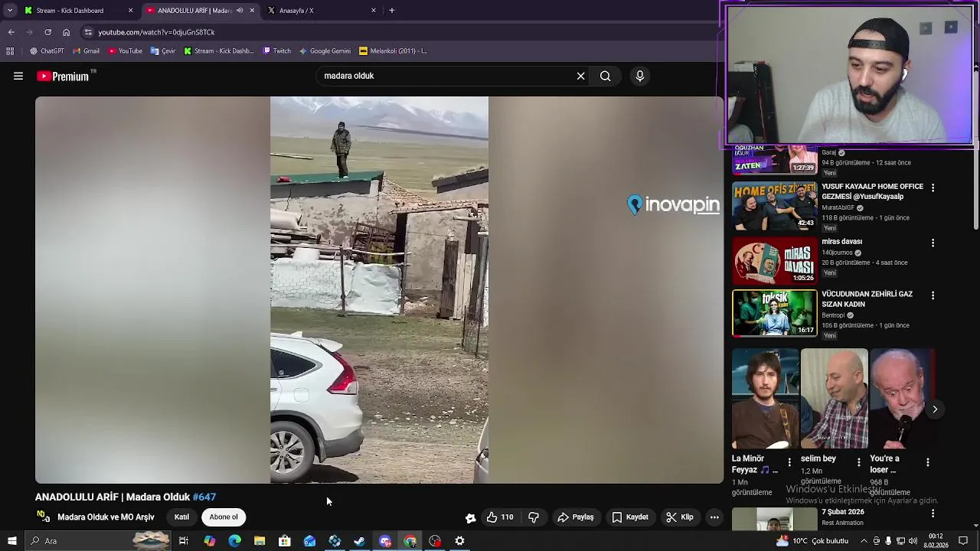Open VÜCUDUNDAN ZEHİRLİ GAZ SIZAN KADIN thumbnail
Image resolution: width=980 pixels, height=551 pixels.
[775, 313]
